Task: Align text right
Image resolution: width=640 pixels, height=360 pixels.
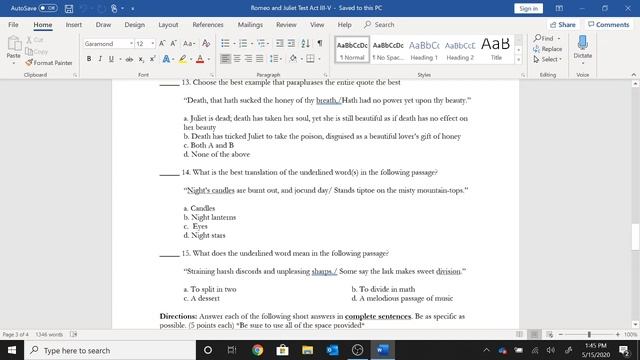Action: 248,59
